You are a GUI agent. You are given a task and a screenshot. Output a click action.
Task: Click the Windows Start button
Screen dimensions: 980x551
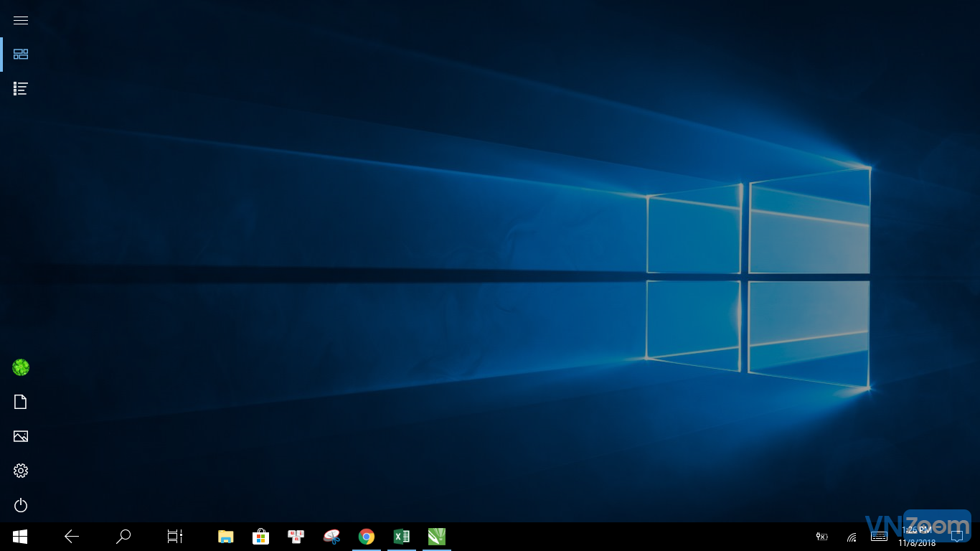click(20, 536)
